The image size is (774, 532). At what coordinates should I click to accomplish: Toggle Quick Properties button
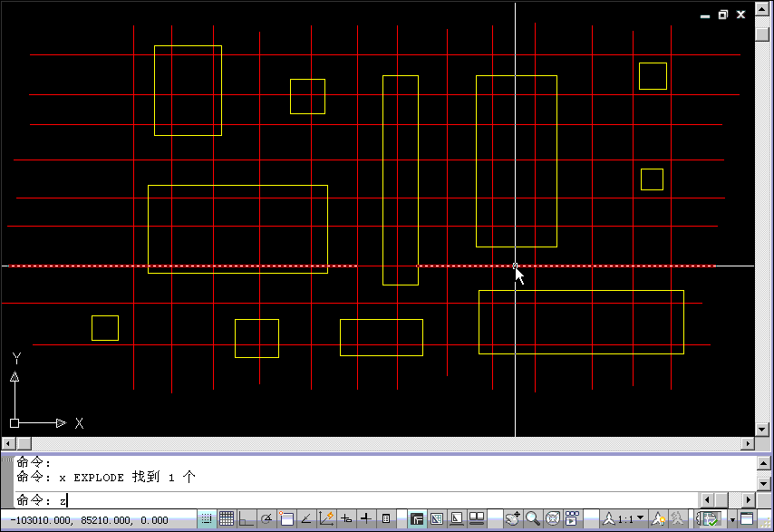(386, 519)
